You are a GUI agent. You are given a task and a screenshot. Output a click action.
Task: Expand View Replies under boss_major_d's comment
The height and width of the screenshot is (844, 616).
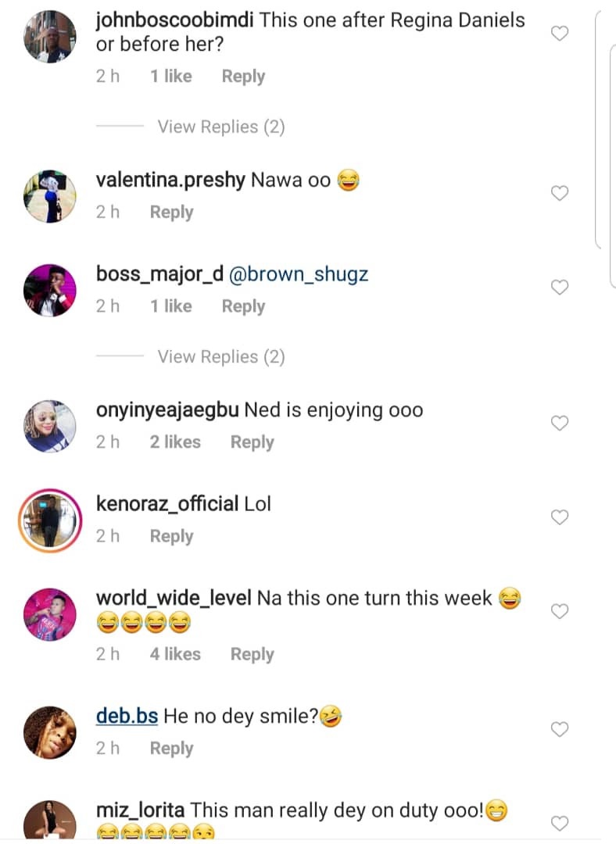(220, 357)
